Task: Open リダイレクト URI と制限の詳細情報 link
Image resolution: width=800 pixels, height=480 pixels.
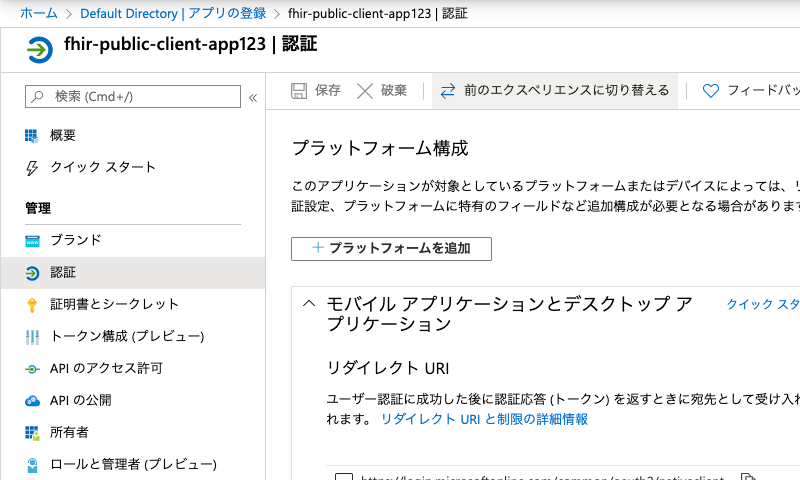Action: point(485,419)
